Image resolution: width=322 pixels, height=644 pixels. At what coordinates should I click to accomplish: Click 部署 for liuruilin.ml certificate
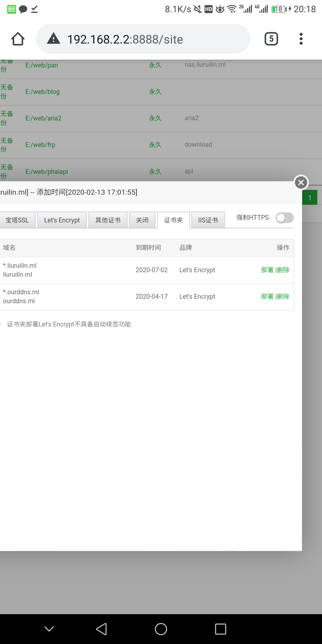pos(267,270)
